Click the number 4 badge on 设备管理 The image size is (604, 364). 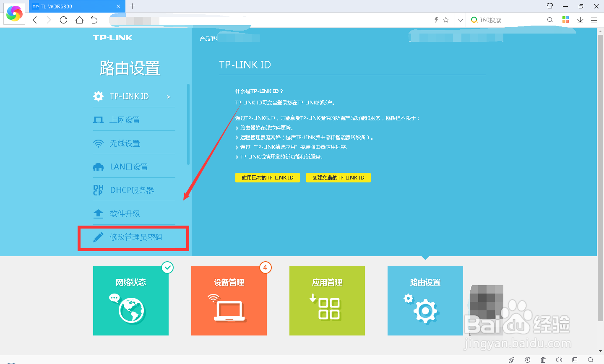265,267
